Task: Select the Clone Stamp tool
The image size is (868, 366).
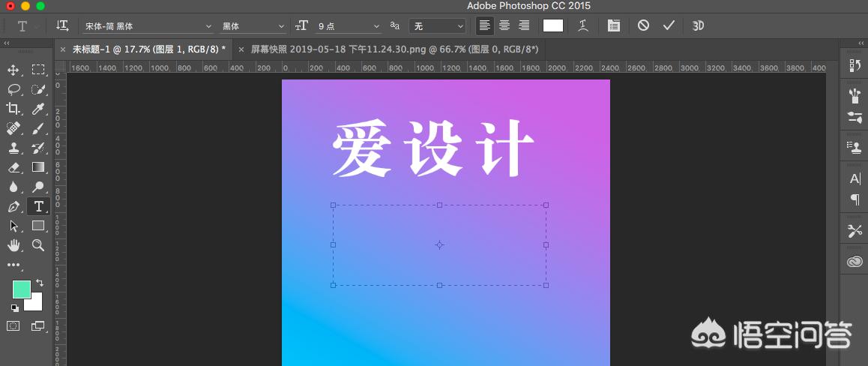Action: pos(13,148)
